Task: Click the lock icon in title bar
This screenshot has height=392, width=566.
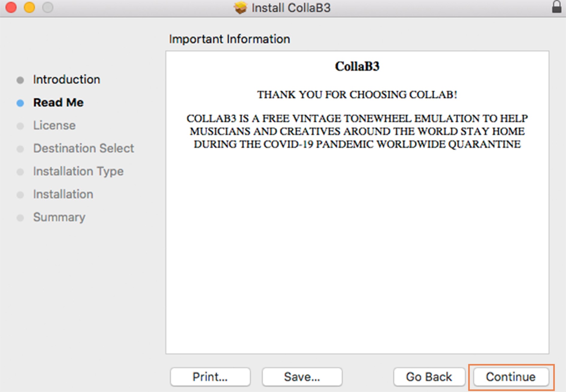Action: tap(557, 7)
